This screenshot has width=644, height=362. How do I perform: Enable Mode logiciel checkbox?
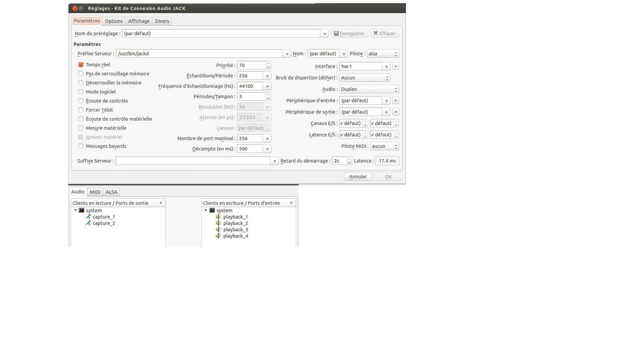pyautogui.click(x=81, y=92)
